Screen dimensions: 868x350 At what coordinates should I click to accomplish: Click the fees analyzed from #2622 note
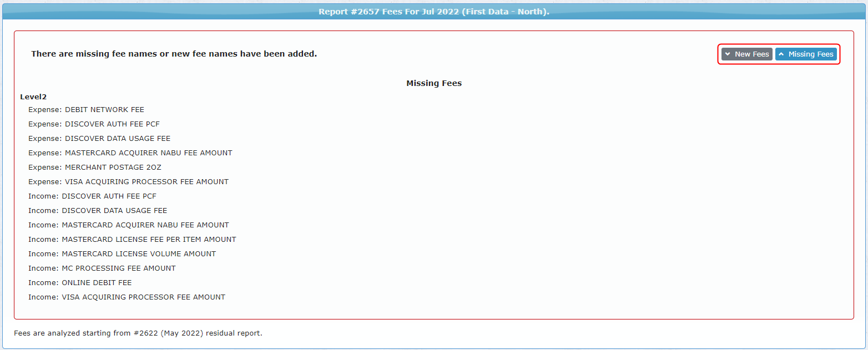138,333
